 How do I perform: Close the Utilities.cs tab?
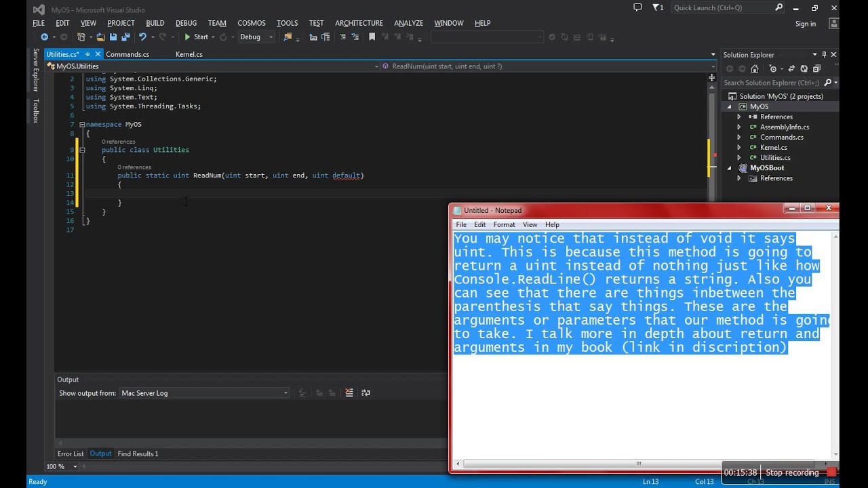pos(98,54)
